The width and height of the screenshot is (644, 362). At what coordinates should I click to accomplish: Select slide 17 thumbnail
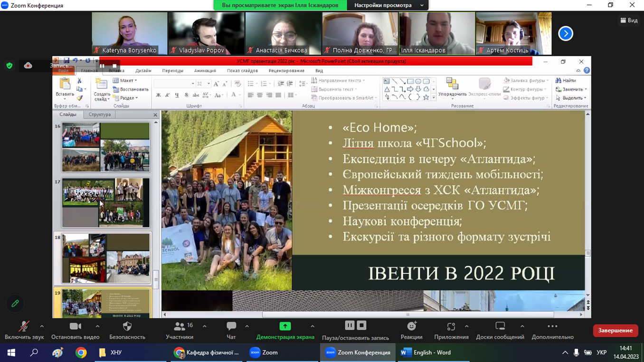(105, 203)
